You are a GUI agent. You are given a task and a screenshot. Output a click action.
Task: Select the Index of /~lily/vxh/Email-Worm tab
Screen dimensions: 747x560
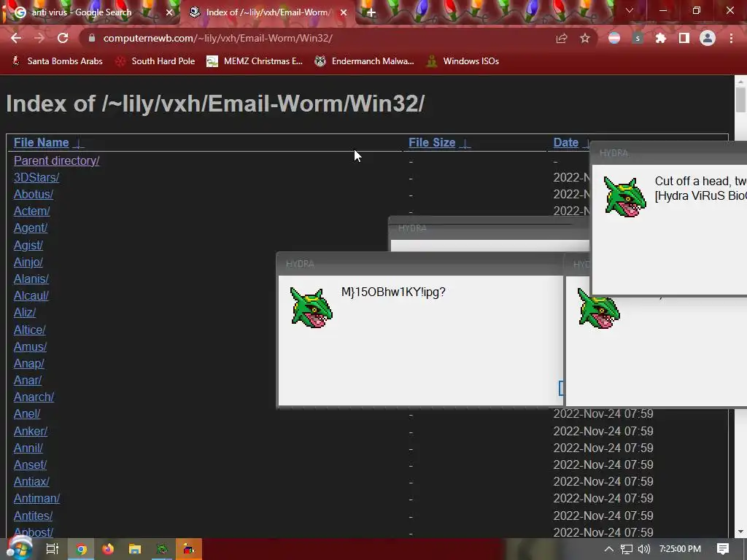click(x=267, y=12)
